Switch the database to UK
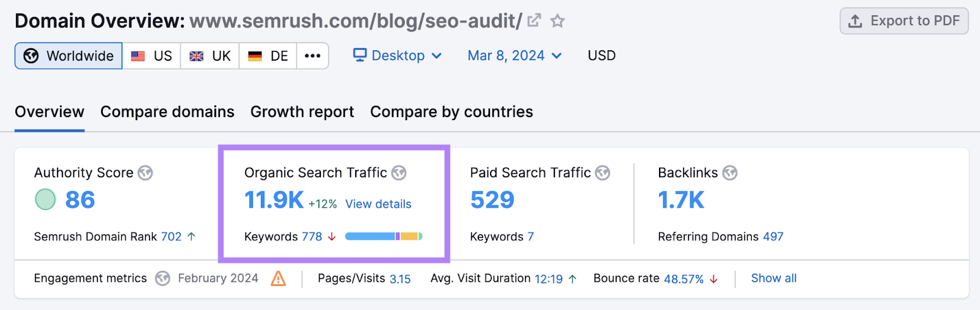The width and height of the screenshot is (980, 310). [210, 56]
